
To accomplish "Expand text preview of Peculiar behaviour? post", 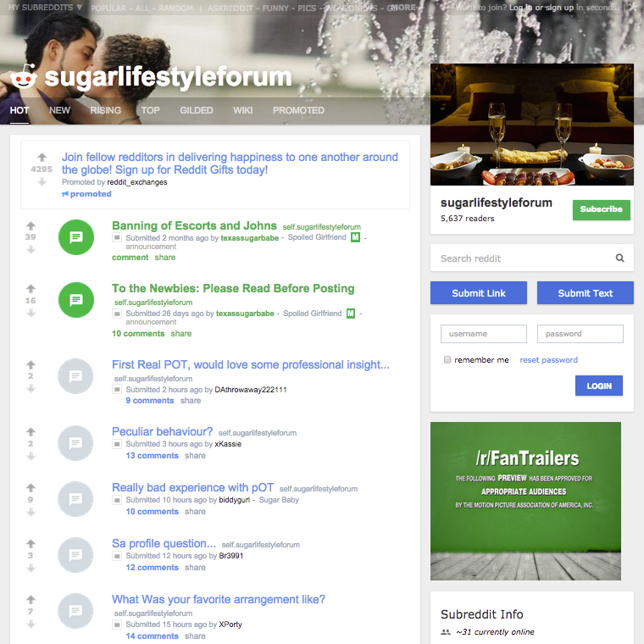I will tap(117, 444).
